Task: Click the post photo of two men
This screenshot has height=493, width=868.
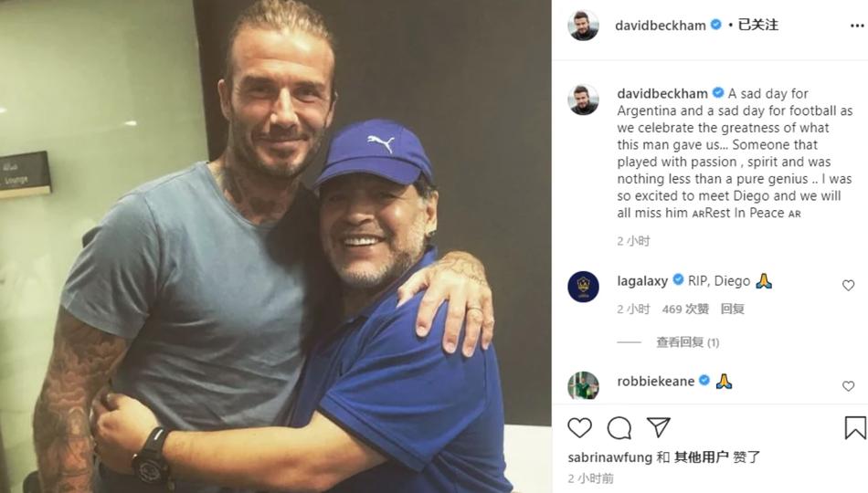Action: [275, 246]
